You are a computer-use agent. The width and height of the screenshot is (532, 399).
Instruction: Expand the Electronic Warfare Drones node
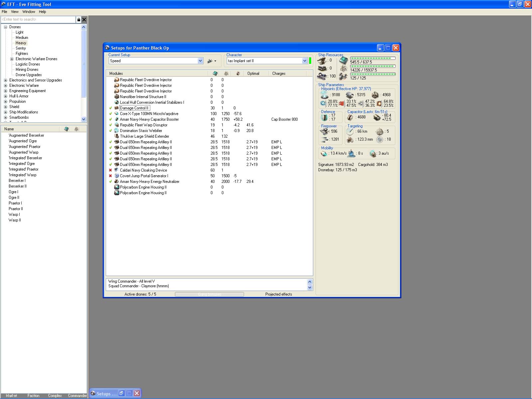[x=12, y=59]
